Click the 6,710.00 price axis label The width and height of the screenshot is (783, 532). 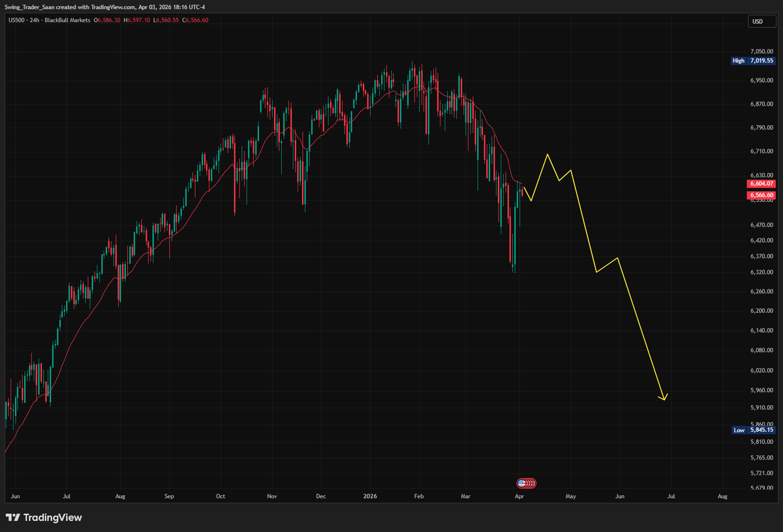tap(761, 151)
